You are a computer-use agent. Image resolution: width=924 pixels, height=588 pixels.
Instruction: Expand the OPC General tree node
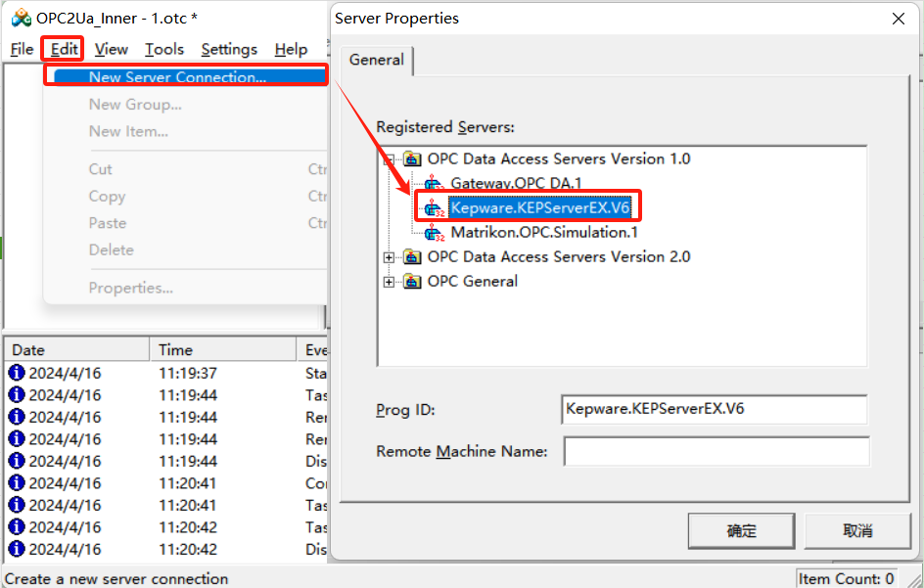389,282
